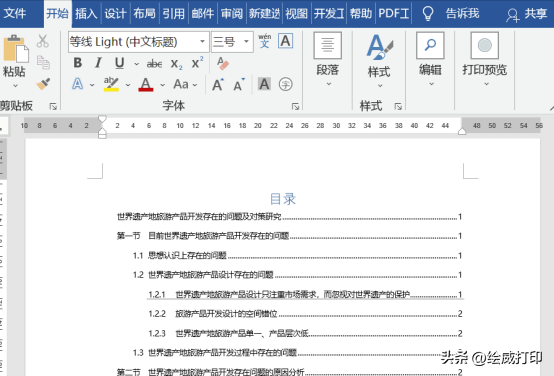Insert enclosed character icon
The image size is (554, 376).
tap(285, 84)
